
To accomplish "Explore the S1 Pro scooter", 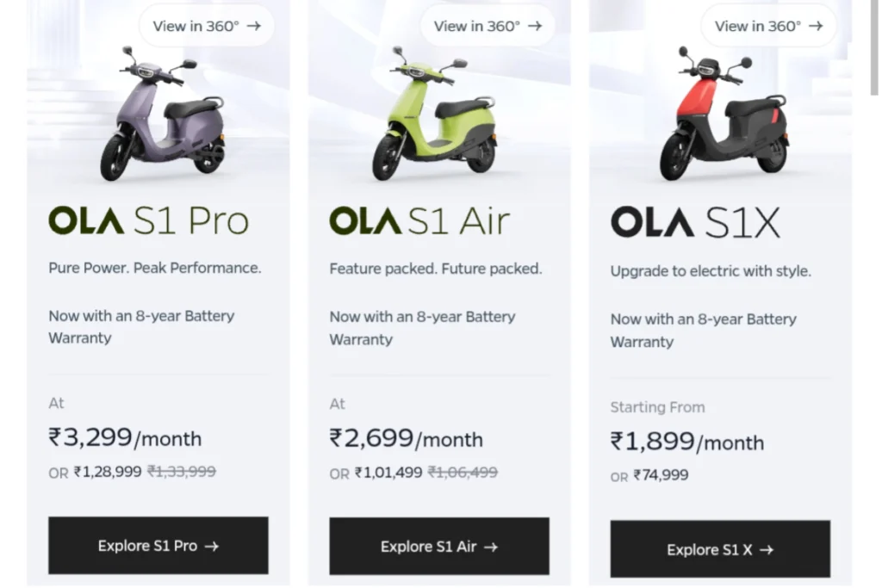I will 158,545.
